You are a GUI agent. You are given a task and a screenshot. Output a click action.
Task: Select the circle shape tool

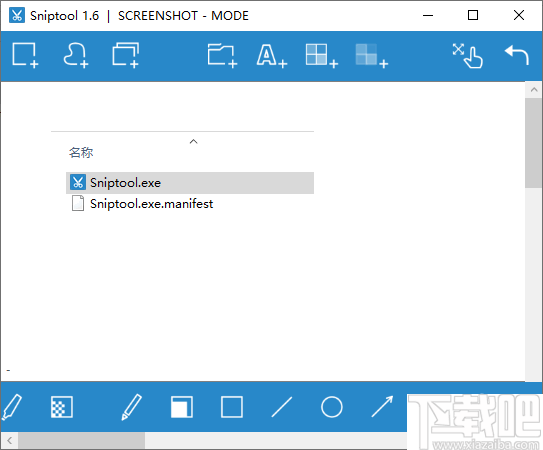[x=332, y=407]
